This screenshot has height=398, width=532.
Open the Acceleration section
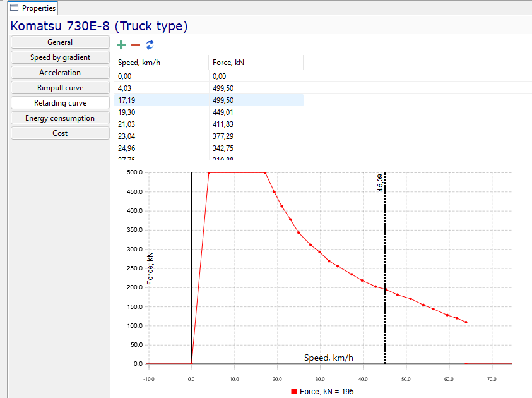tap(60, 72)
